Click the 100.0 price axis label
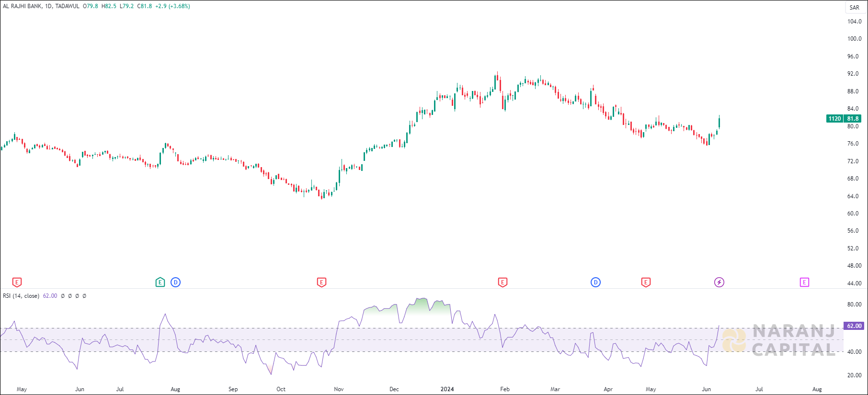The image size is (868, 395). click(854, 39)
